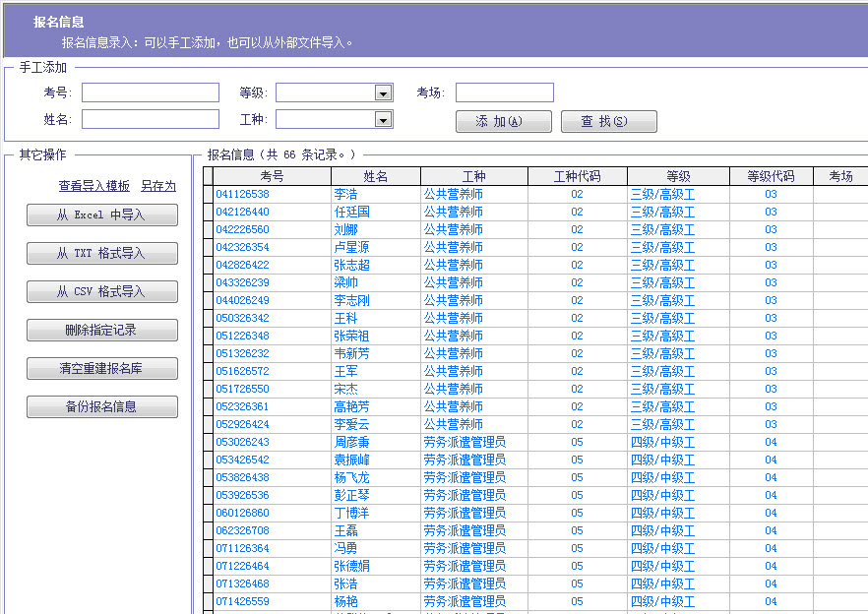The image size is (868, 614).
Task: Click the 从 Excel 中导入 button
Action: coord(101,215)
